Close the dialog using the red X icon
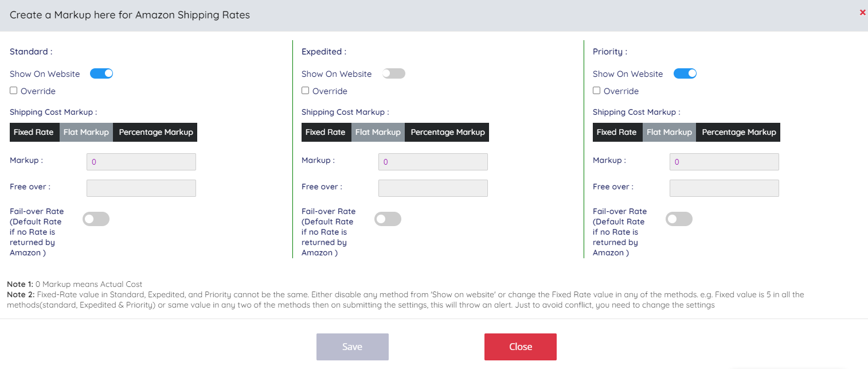The width and height of the screenshot is (868, 369). pyautogui.click(x=862, y=12)
